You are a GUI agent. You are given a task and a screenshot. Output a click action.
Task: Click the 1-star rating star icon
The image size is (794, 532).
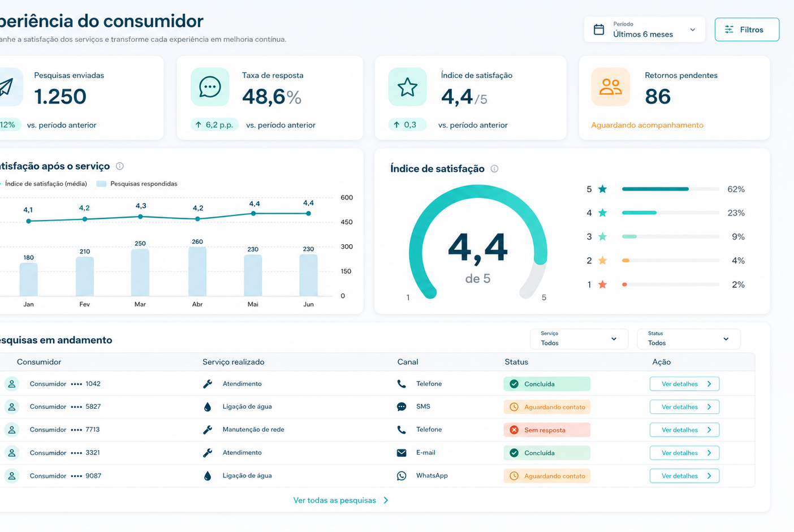pyautogui.click(x=602, y=284)
